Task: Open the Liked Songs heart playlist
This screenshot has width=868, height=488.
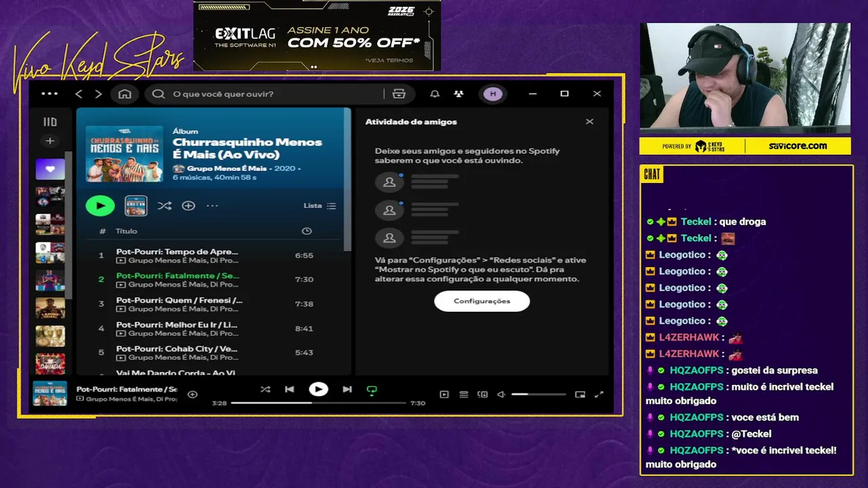Action: pos(50,169)
